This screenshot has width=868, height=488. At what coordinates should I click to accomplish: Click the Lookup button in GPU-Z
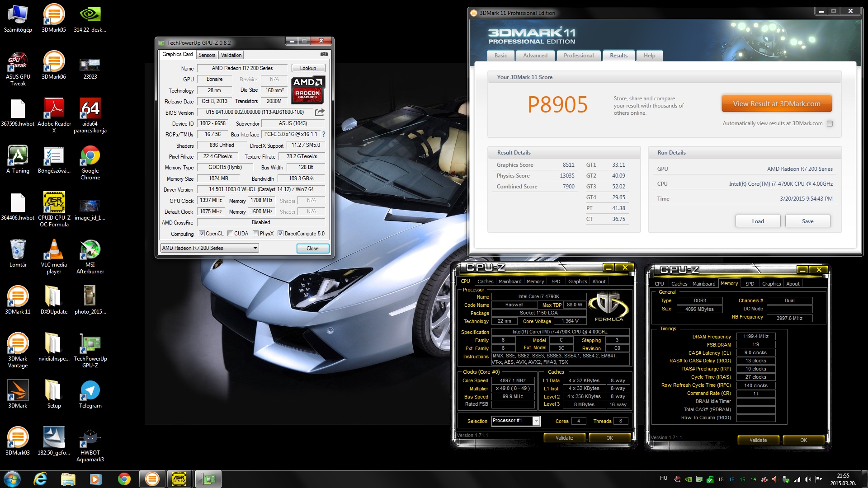(x=308, y=68)
